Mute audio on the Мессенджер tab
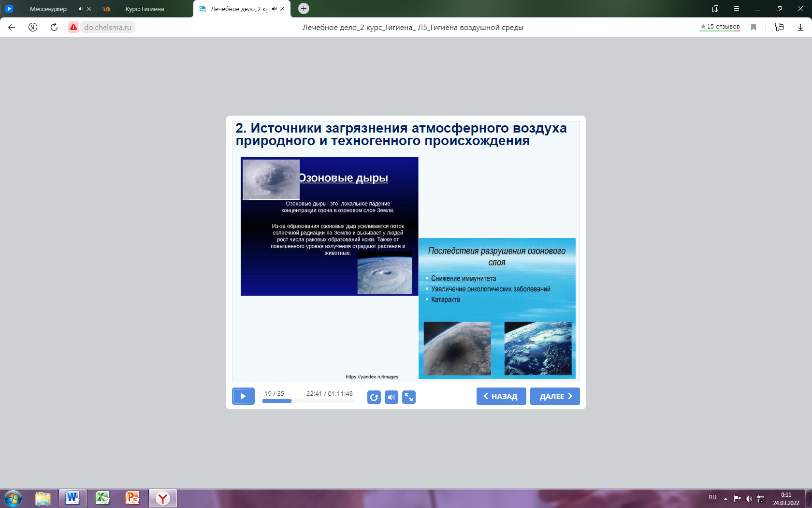The height and width of the screenshot is (508, 812). [81, 9]
